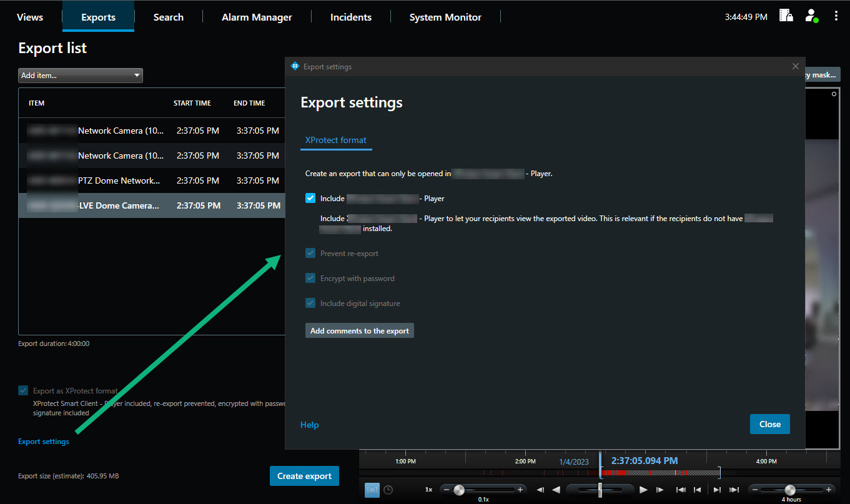Play video in reverse
Screen dimensions: 850x504
(x=556, y=490)
